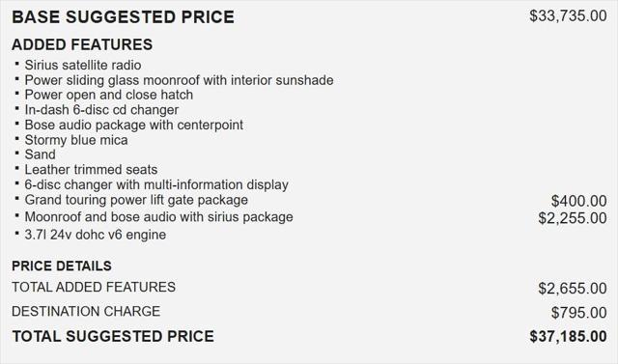618x364 pixels.
Task: Click the Added Features heading
Action: [x=82, y=44]
